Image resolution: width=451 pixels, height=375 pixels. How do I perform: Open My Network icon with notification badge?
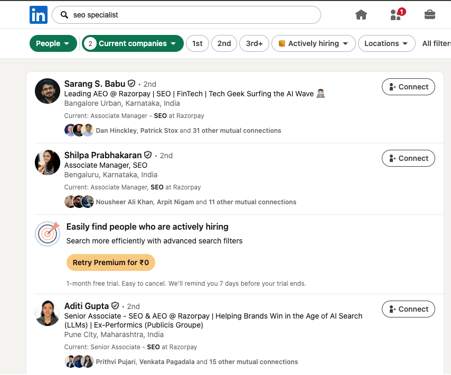[397, 14]
